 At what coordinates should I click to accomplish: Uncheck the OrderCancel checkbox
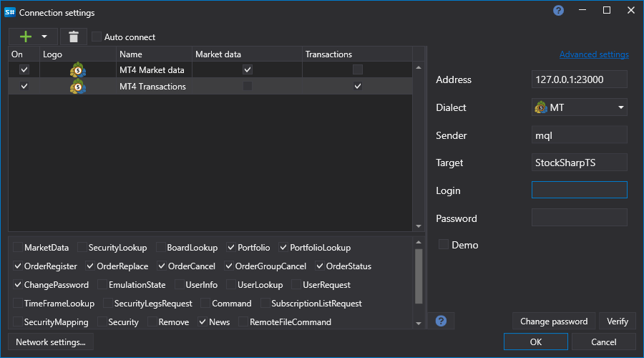point(162,266)
